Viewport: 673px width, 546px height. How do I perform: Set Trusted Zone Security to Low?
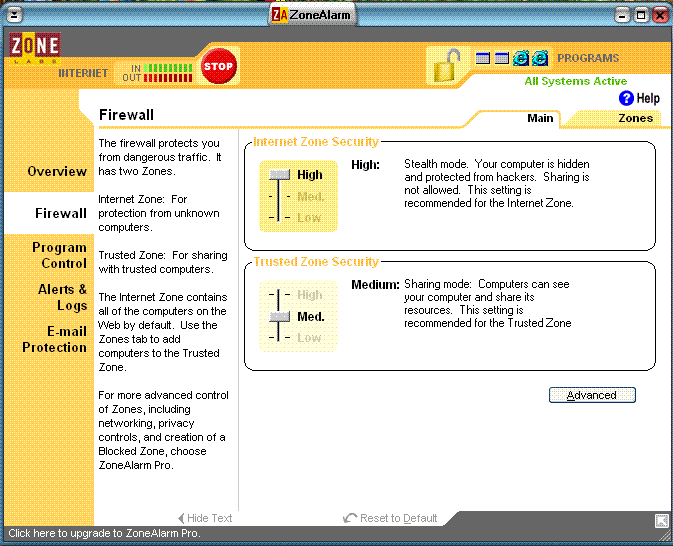tap(309, 338)
